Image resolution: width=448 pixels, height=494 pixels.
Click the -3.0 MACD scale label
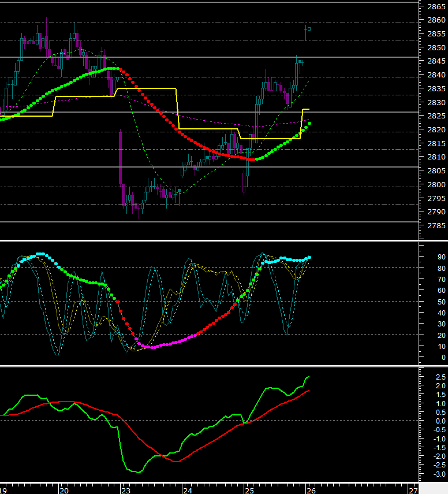click(439, 474)
